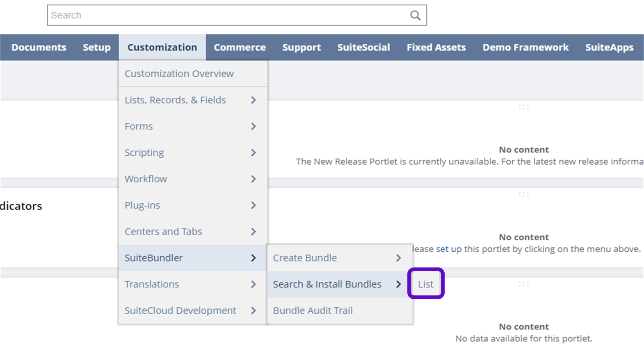
Task: Click the drag handle above the New Release portlet
Action: click(x=523, y=107)
